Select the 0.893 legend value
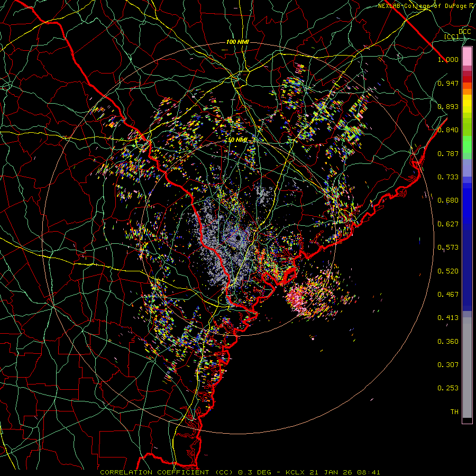 (x=448, y=106)
